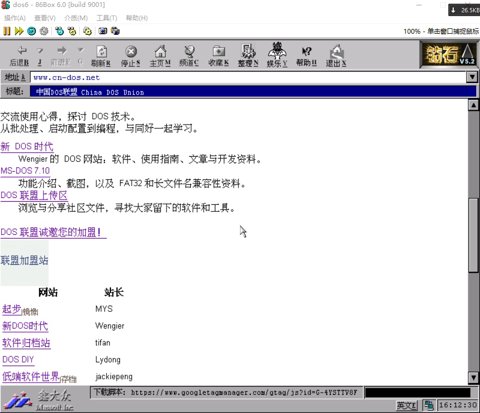Open the 工具(T) menu
Screen dimensions: 480x413
pyautogui.click(x=107, y=18)
